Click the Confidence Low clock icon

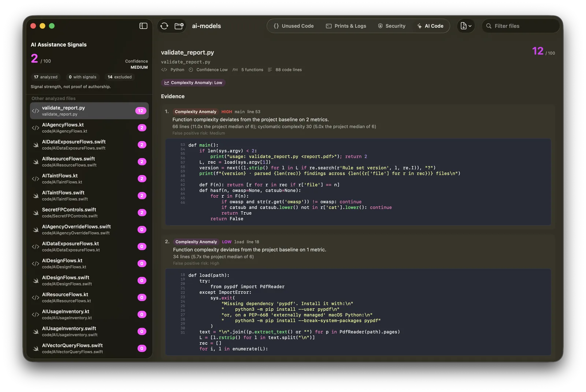[191, 70]
